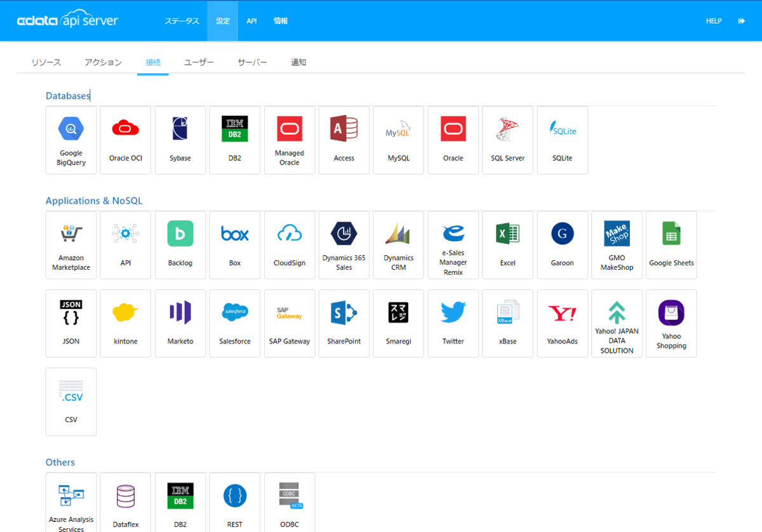762x532 pixels.
Task: Open the Salesforce connector
Action: tap(235, 324)
